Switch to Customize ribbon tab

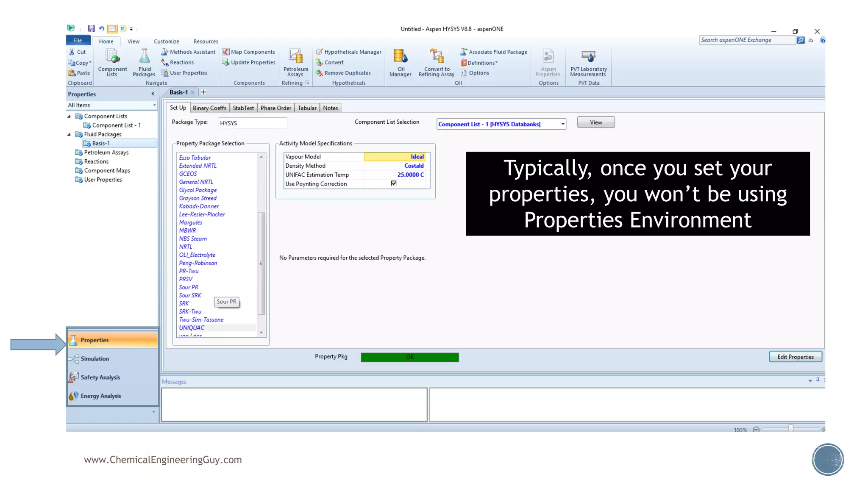click(x=166, y=41)
